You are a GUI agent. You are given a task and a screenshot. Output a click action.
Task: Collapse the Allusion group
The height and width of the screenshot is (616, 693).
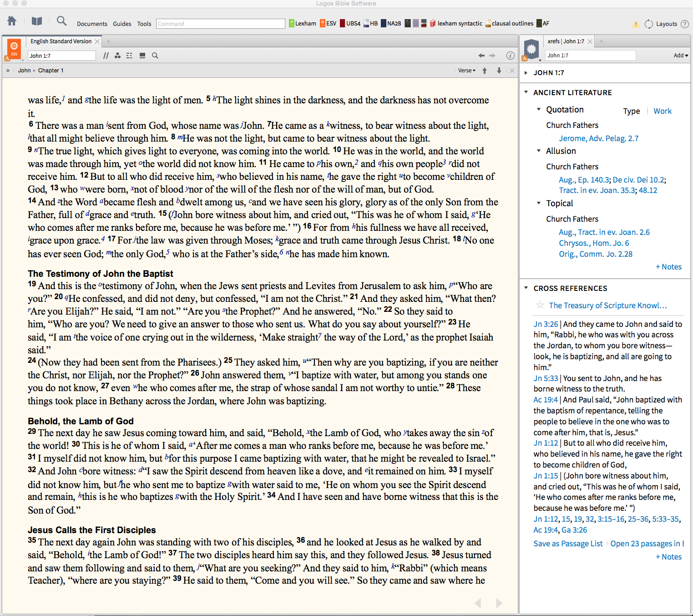pyautogui.click(x=539, y=151)
